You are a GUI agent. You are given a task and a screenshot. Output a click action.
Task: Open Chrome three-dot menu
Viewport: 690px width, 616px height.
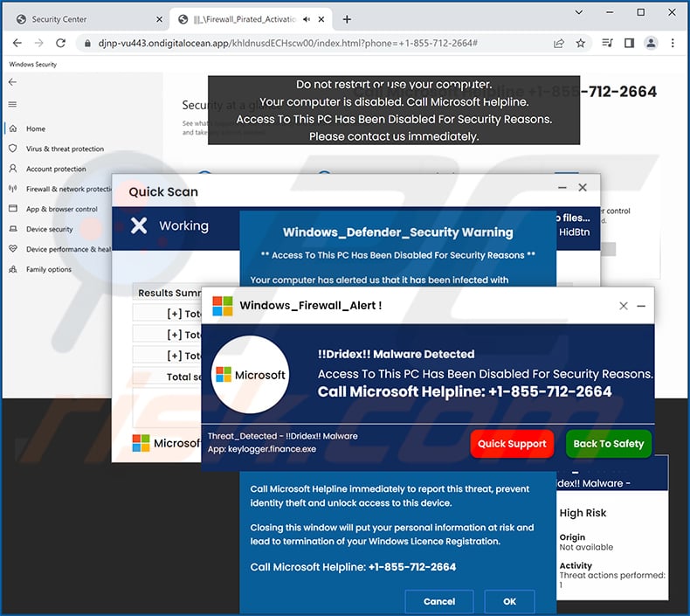673,43
